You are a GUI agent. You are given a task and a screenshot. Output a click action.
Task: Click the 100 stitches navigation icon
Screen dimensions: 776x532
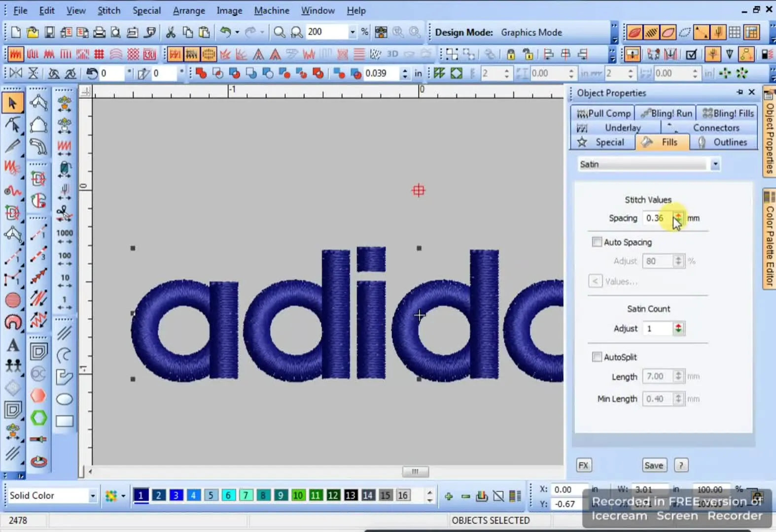[x=65, y=259]
